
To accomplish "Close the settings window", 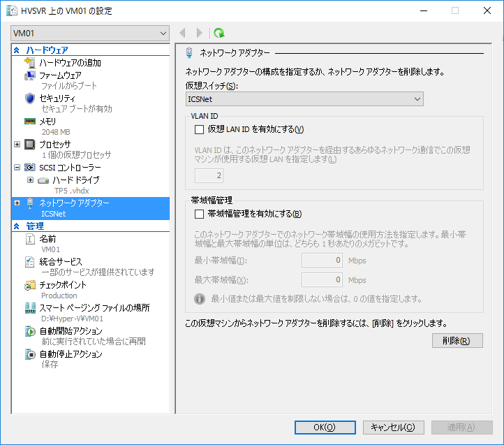I will coord(487,10).
